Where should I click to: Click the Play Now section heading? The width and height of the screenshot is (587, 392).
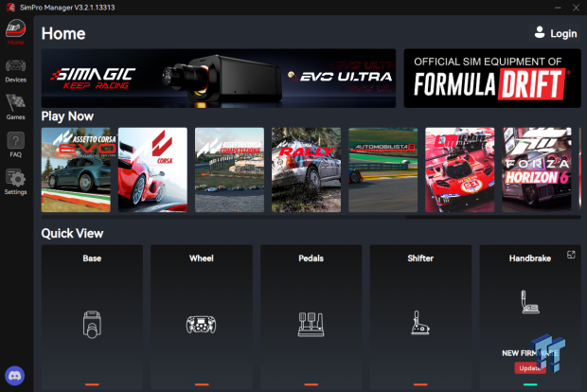(67, 116)
